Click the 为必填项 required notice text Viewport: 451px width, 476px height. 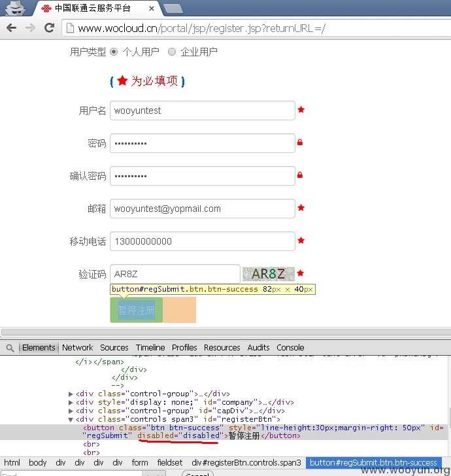[154, 81]
